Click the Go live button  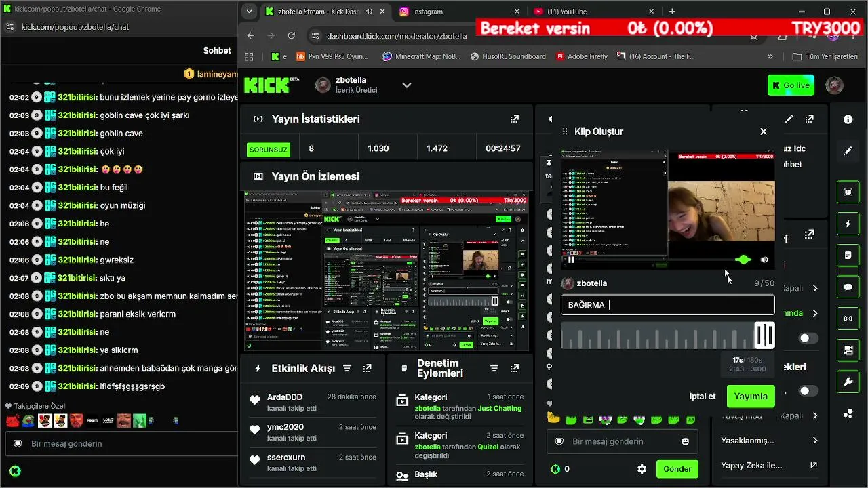[x=791, y=85]
